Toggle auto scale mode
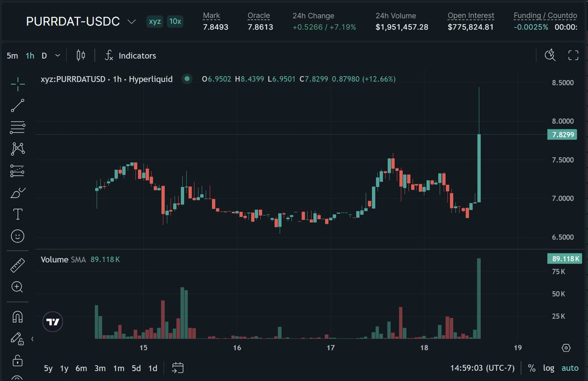Image resolution: width=588 pixels, height=381 pixels. (570, 368)
